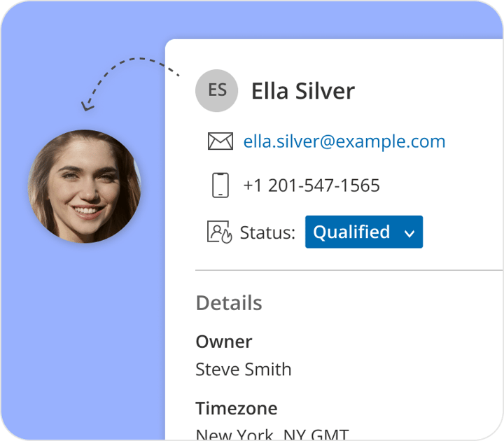Image resolution: width=504 pixels, height=441 pixels.
Task: Click the ES initials avatar circle
Action: coord(217,90)
